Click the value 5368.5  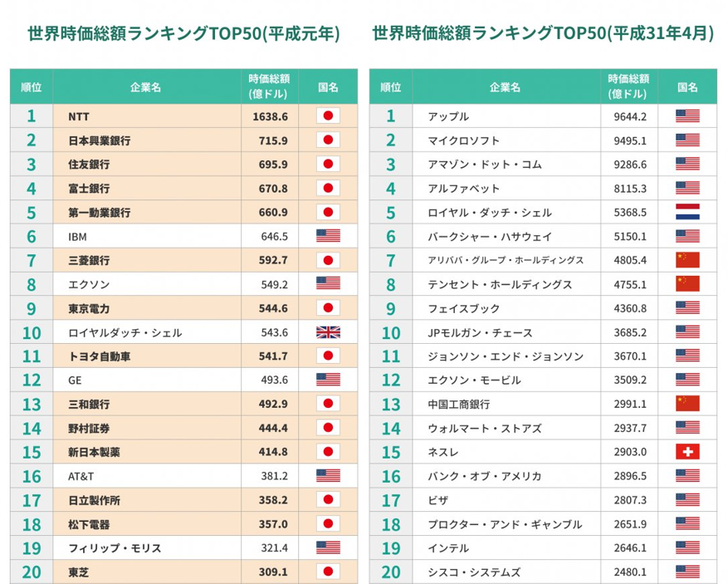coord(630,213)
